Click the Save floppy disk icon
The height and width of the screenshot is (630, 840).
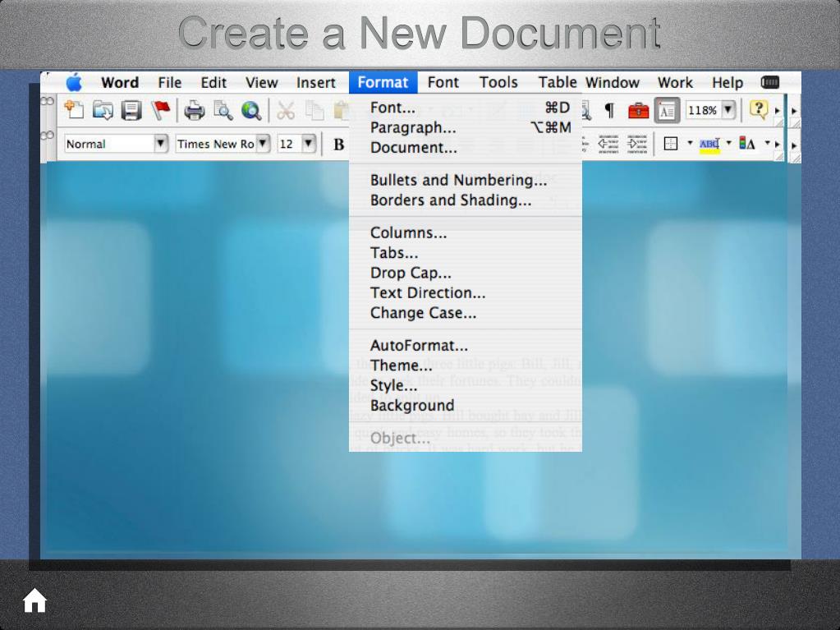click(131, 110)
